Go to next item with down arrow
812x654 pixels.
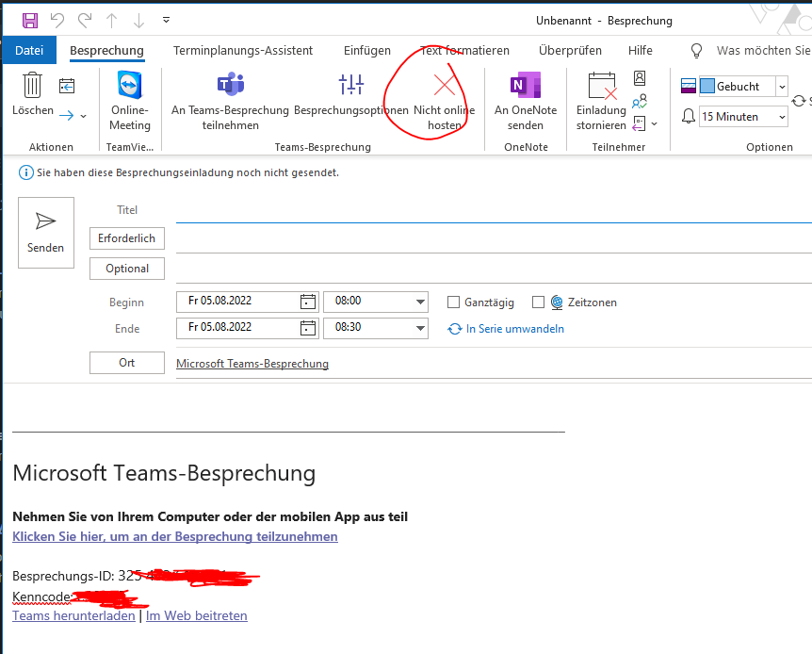click(x=138, y=21)
